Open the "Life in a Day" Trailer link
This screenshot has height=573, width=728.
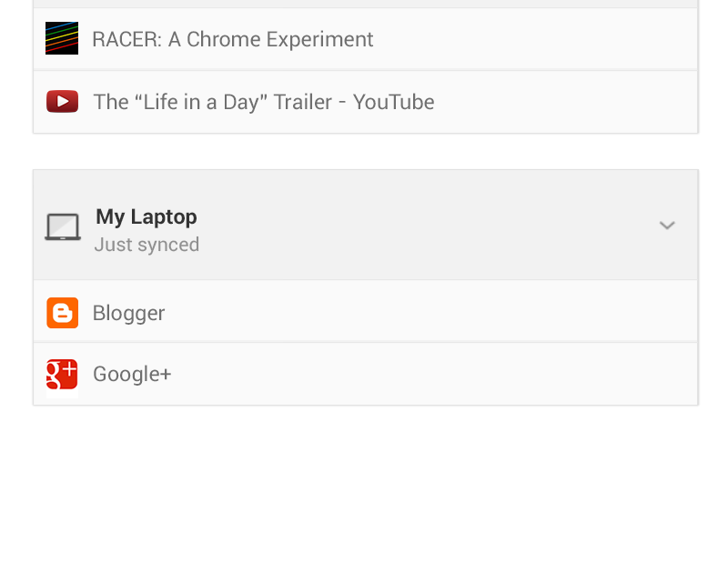[263, 102]
